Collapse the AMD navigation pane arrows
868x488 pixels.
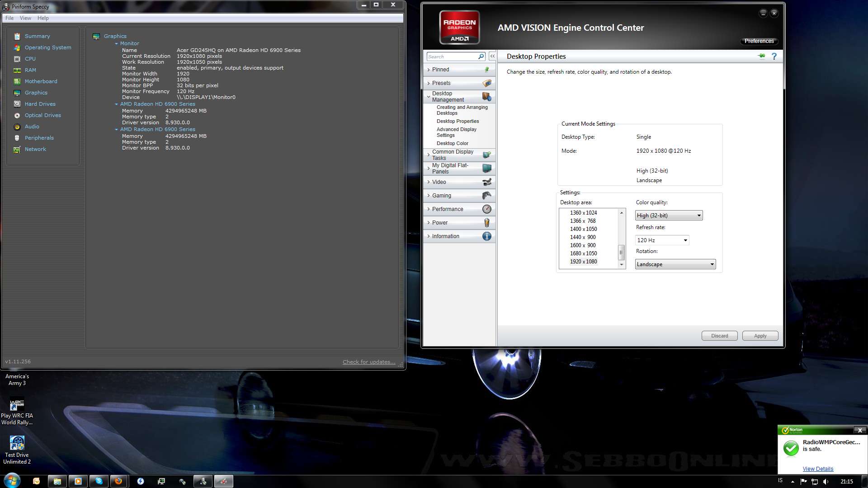[492, 56]
